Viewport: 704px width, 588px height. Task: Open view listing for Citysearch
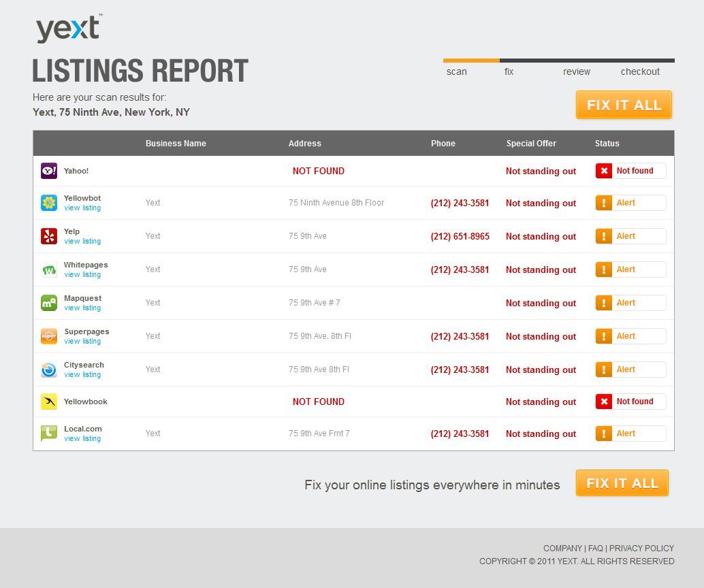[x=82, y=374]
